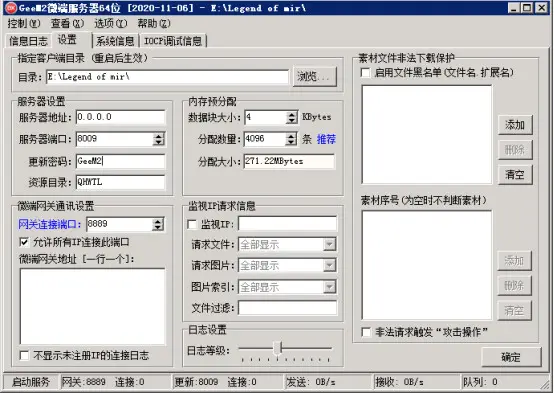This screenshot has height=393, width=554.
Task: Toggle hide unregistered IP connection logs
Action: 24,355
